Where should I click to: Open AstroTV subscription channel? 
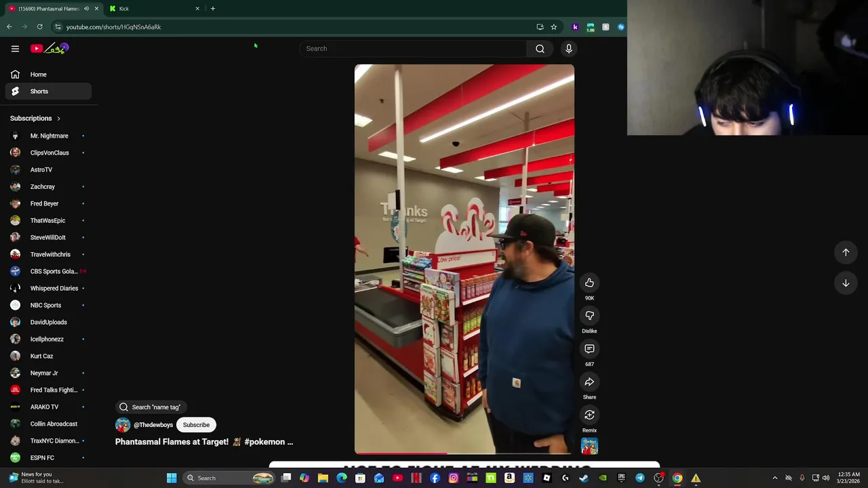click(48, 169)
